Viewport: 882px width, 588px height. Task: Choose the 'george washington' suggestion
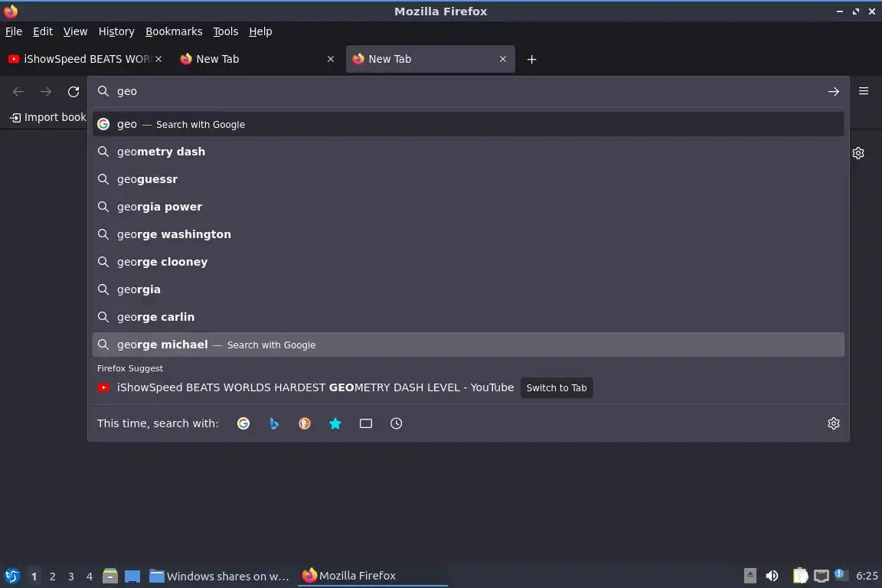point(468,234)
